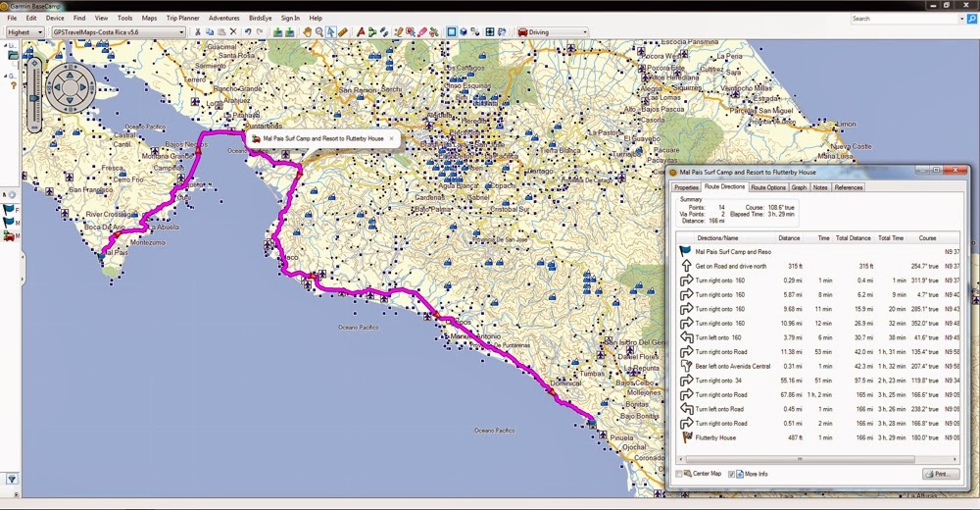Select the Flutterby House direction row
This screenshot has height=510, width=980.
(817, 438)
